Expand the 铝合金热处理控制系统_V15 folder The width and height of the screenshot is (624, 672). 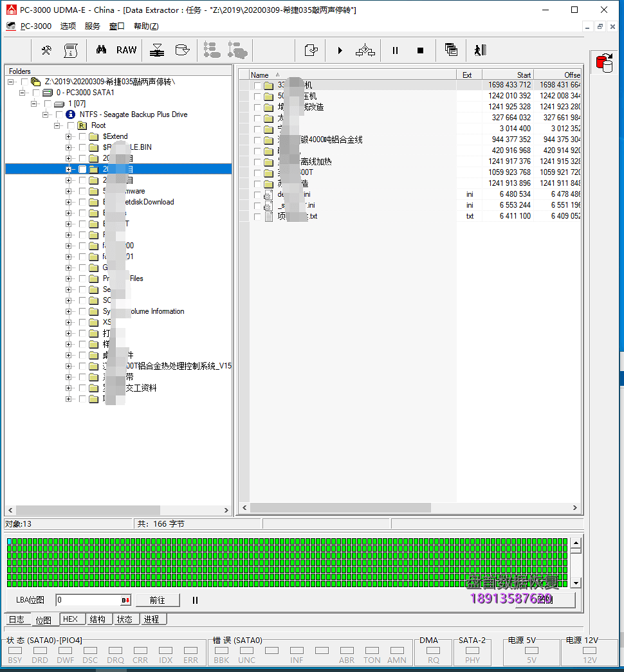pos(69,366)
